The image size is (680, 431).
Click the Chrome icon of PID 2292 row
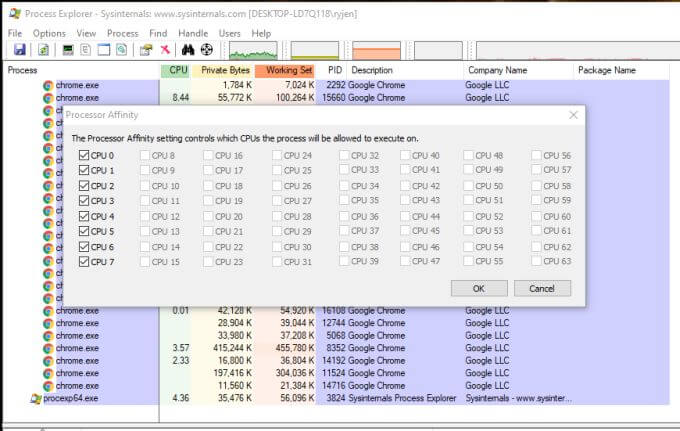pos(48,85)
